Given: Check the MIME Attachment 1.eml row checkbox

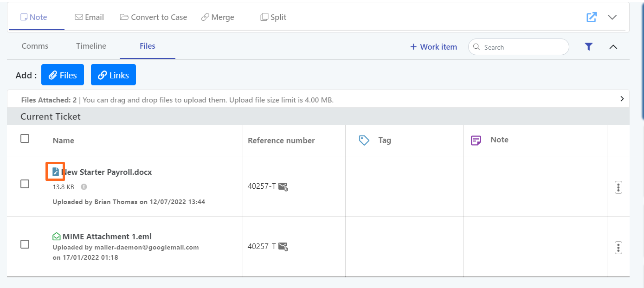Looking at the screenshot, I should 25,244.
